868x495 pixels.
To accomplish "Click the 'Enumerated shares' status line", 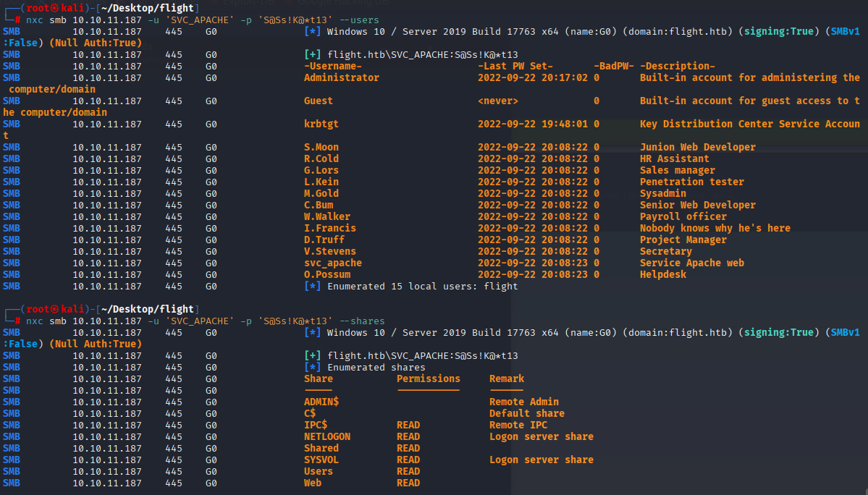I will [376, 368].
